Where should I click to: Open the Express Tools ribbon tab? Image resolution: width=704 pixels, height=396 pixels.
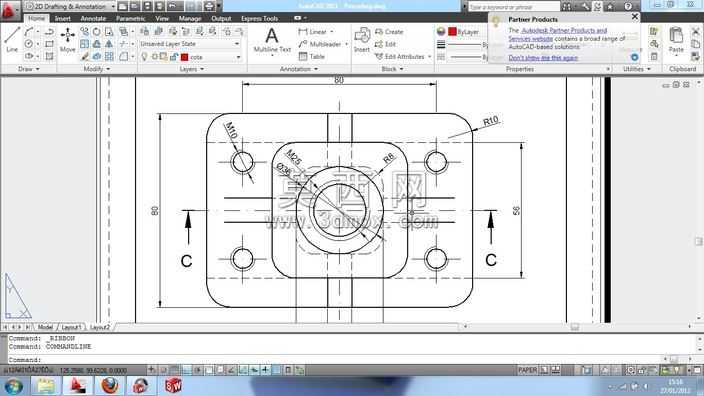260,18
